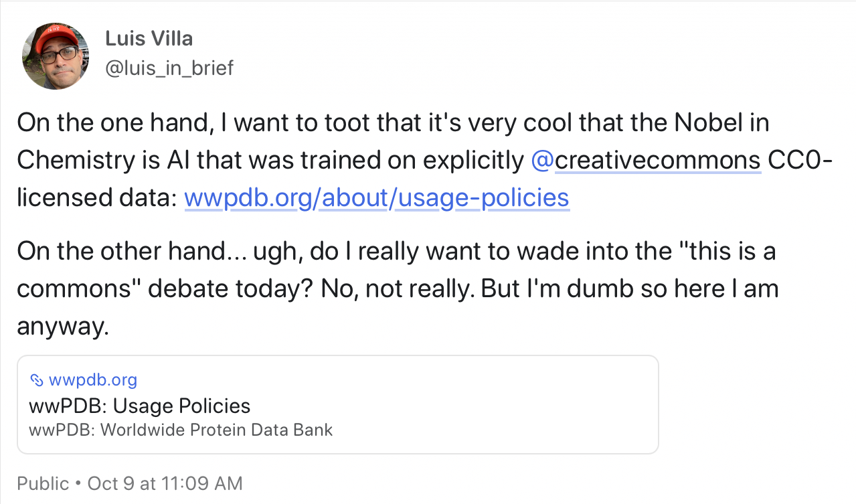This screenshot has height=504, width=856.
Task: Click the wwpdb.org domain in preview card
Action: 93,380
